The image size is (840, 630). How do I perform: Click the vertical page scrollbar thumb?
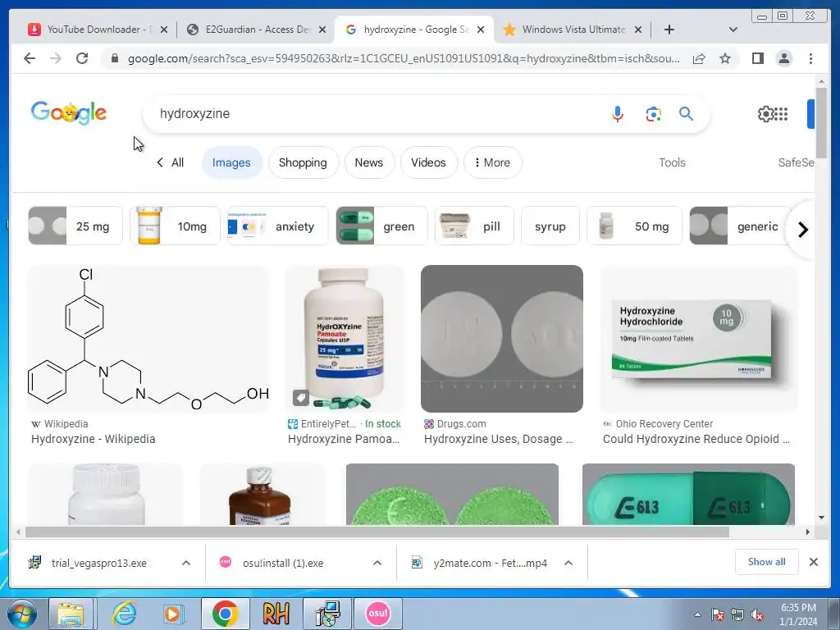[821, 121]
